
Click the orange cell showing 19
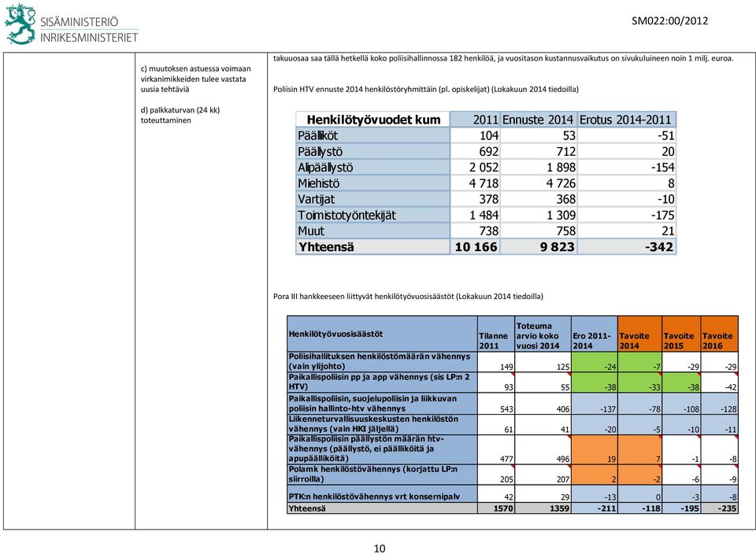tap(595, 449)
